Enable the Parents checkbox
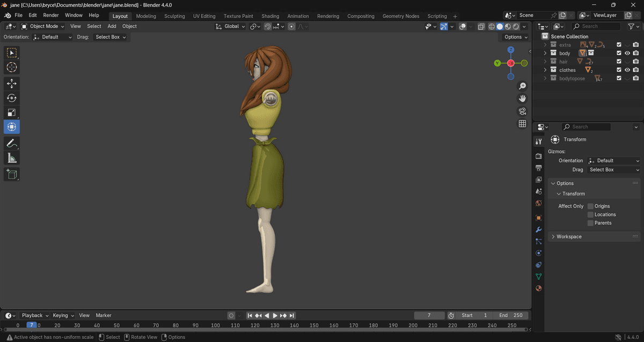644x342 pixels. click(590, 223)
